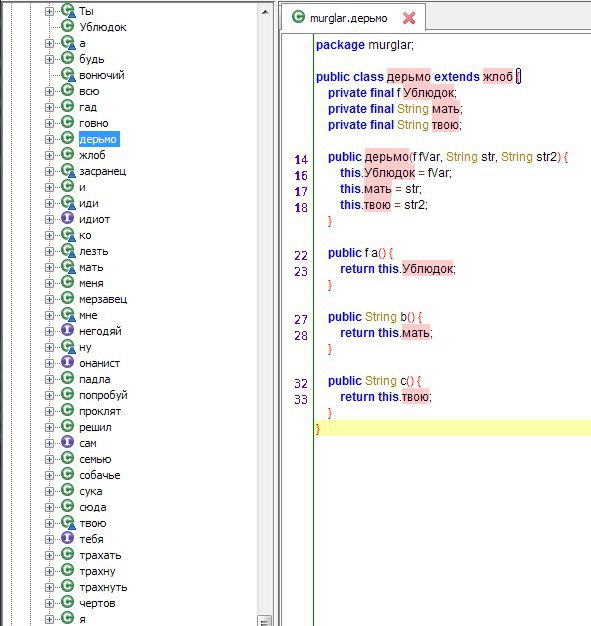Screen dimensions: 591x626
Task: Click the class icon beside сука
Action: (67, 490)
